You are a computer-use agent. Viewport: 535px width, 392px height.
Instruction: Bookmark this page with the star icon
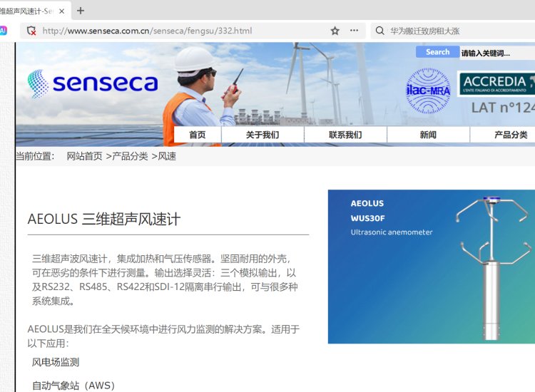click(335, 31)
